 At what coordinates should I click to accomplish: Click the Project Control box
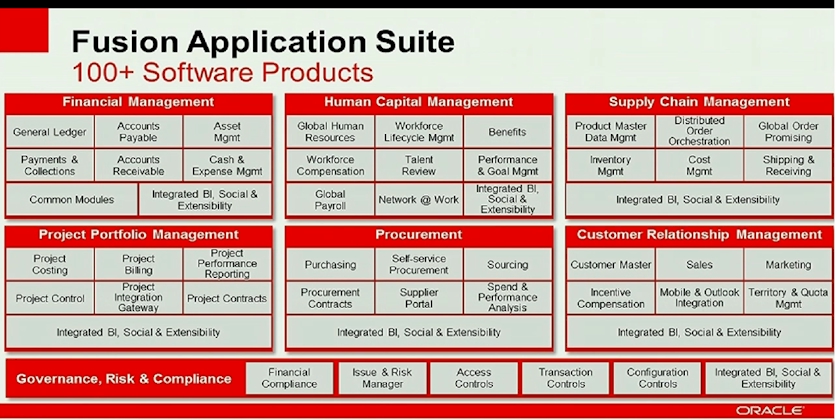pyautogui.click(x=50, y=298)
